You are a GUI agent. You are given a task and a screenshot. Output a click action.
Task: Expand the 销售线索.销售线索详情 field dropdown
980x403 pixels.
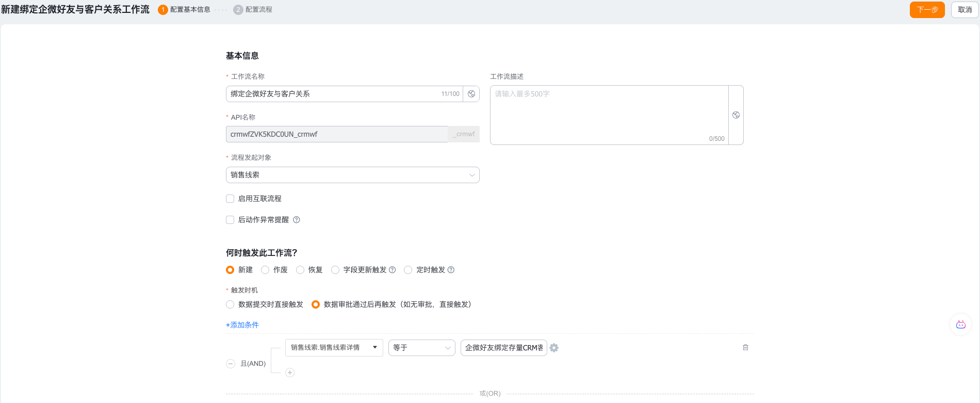pos(334,348)
